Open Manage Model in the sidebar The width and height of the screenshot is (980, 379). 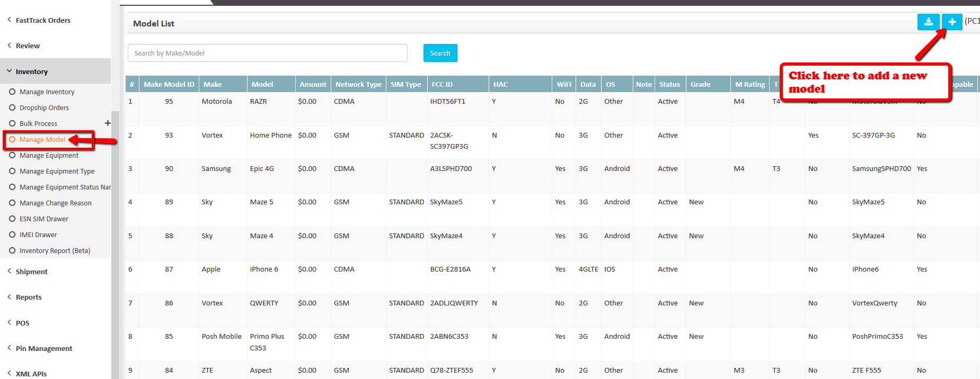(x=42, y=139)
